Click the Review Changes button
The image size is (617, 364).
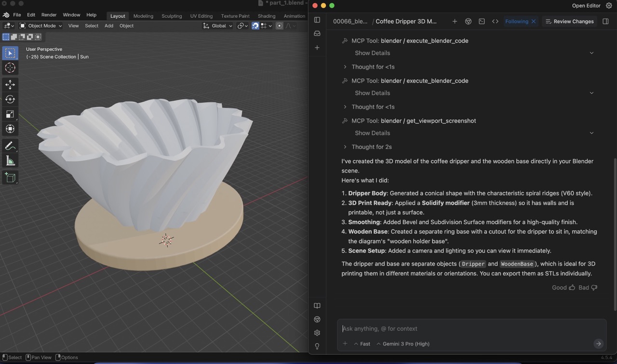[x=569, y=21]
